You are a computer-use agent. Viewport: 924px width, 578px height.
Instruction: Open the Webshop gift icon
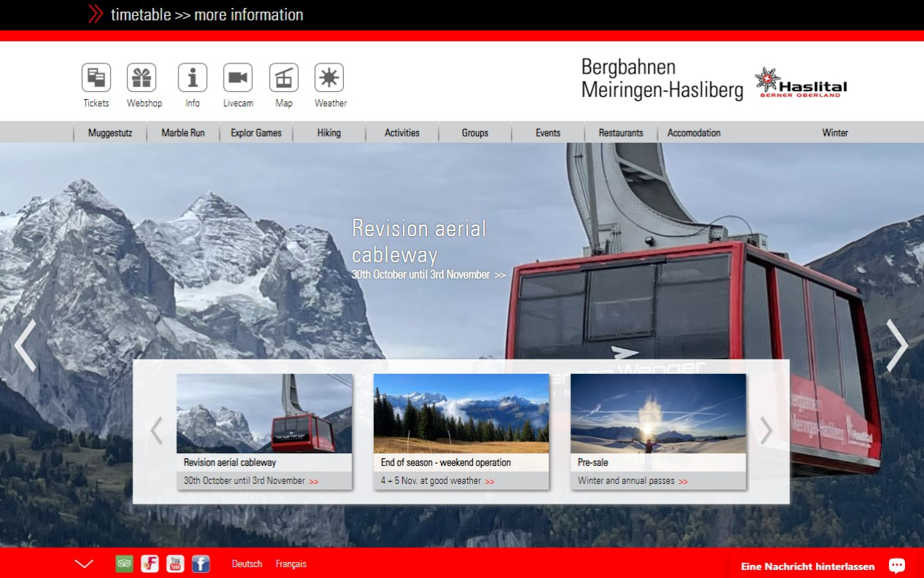(141, 78)
